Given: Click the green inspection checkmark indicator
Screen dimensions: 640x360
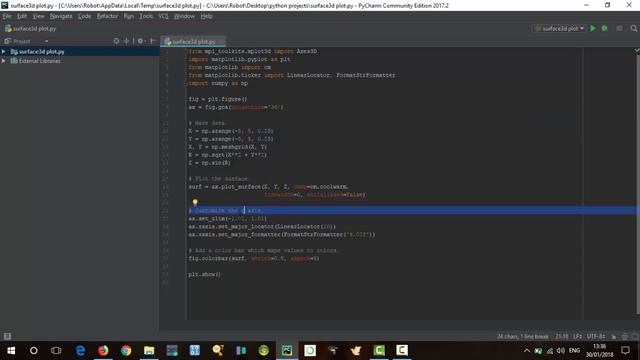Looking at the screenshot, I should point(637,50).
